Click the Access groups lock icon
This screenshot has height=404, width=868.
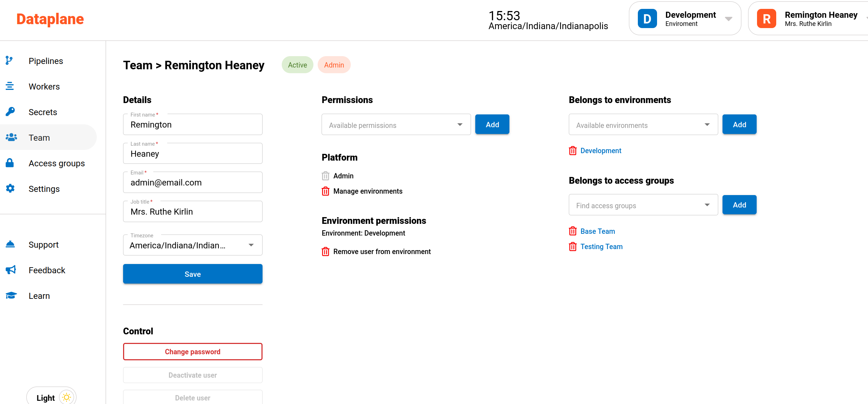tap(10, 163)
